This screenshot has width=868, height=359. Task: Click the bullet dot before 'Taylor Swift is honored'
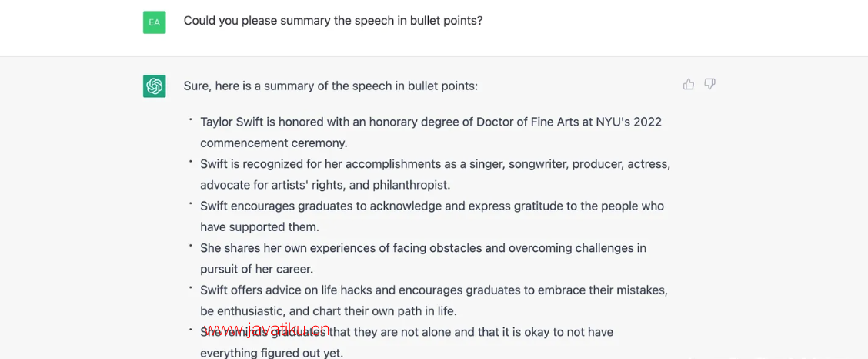(190, 119)
